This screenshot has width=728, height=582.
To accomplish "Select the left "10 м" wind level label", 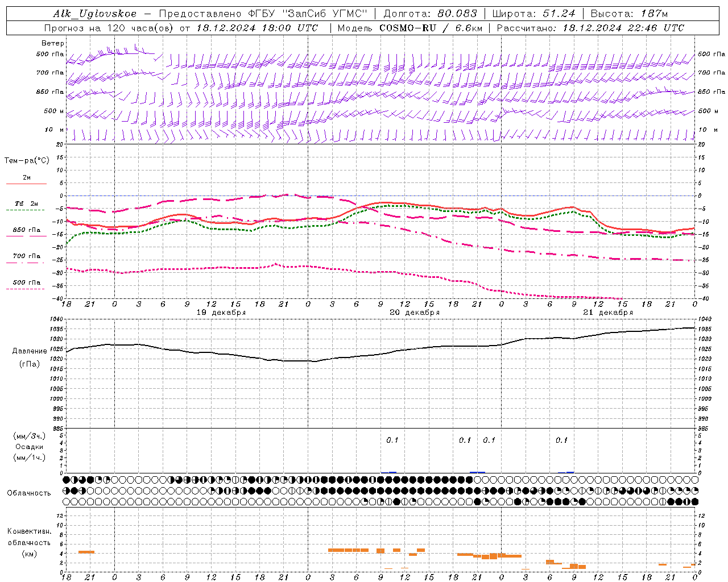I will (x=55, y=130).
